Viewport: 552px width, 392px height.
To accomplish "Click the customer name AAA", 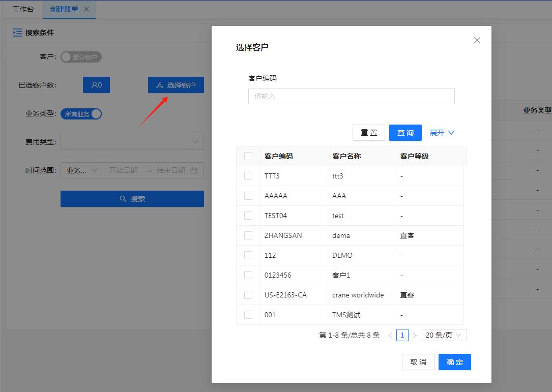I will (x=339, y=196).
